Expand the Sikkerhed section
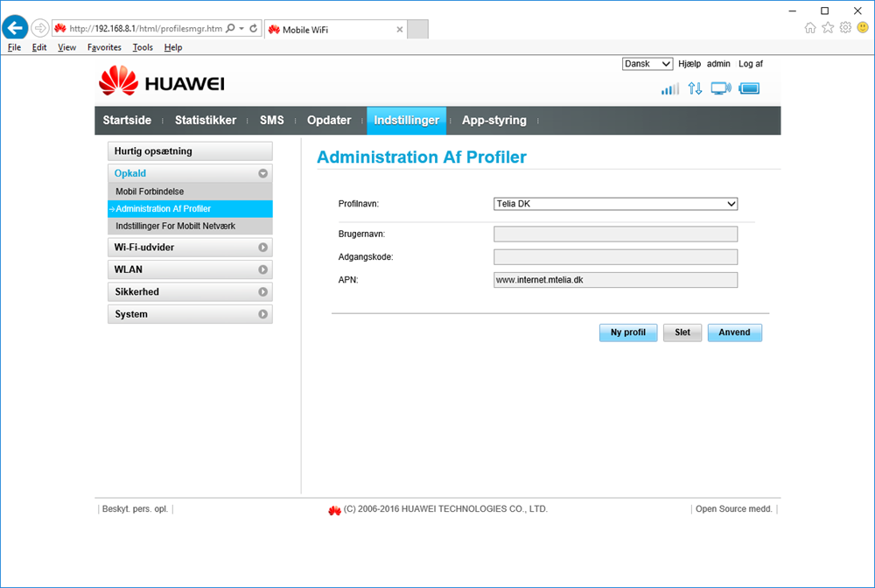Screen dimensions: 875x588 click(190, 291)
